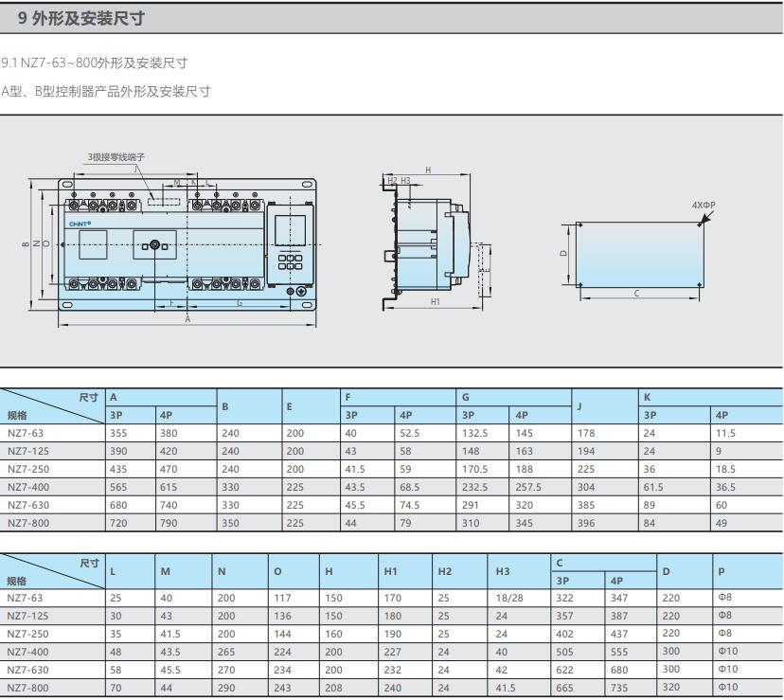Viewport: 784px width, 700px height.
Task: Click the cell value "470" in the NZ7-250 row
Action: click(x=169, y=469)
